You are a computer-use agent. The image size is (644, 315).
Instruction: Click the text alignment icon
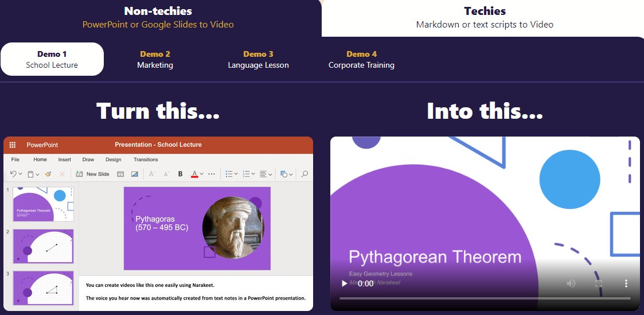tap(264, 174)
